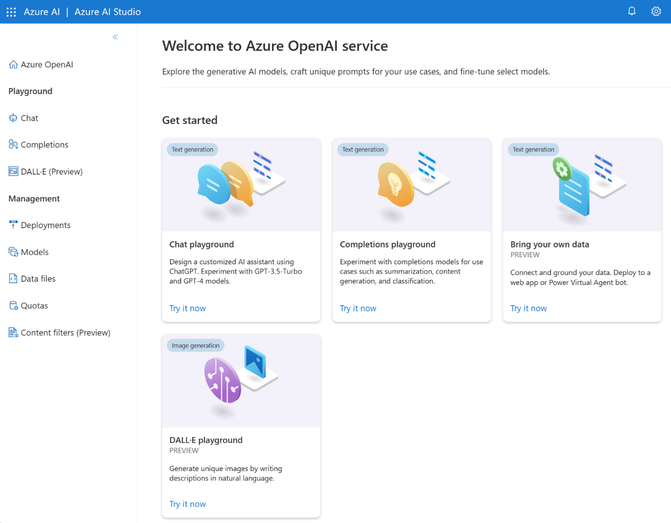This screenshot has height=523, width=671.
Task: Click the Management section heading
Action: (x=34, y=199)
